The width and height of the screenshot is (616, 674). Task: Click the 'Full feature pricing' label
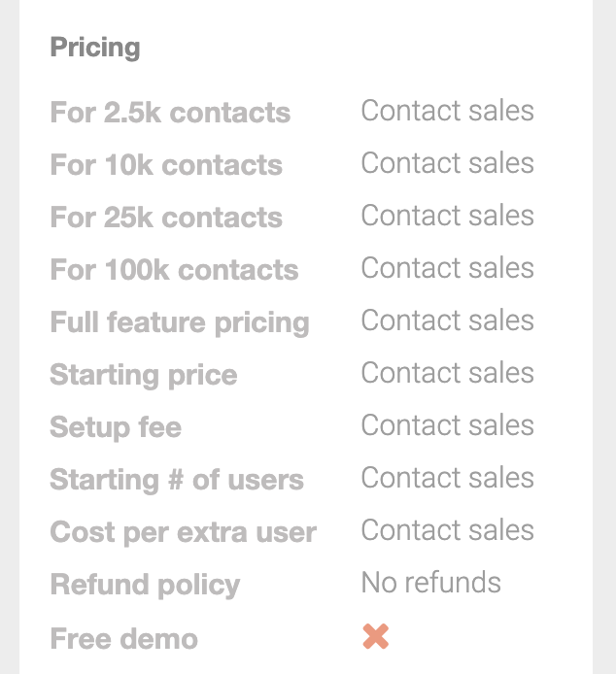pos(180,322)
